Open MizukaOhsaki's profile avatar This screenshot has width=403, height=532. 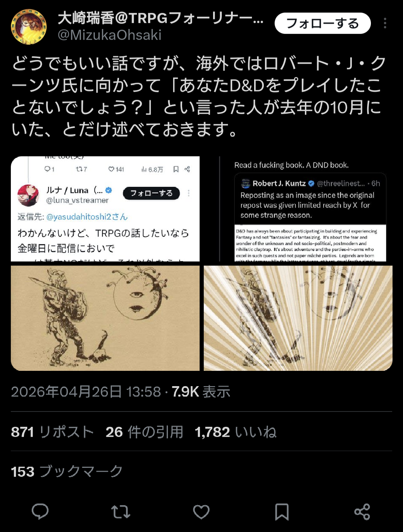coord(29,27)
